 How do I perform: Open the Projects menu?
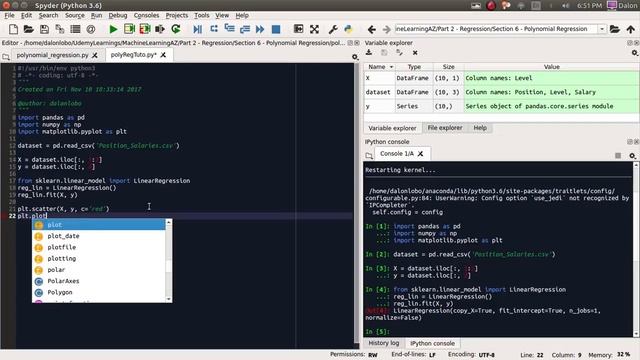[x=177, y=16]
